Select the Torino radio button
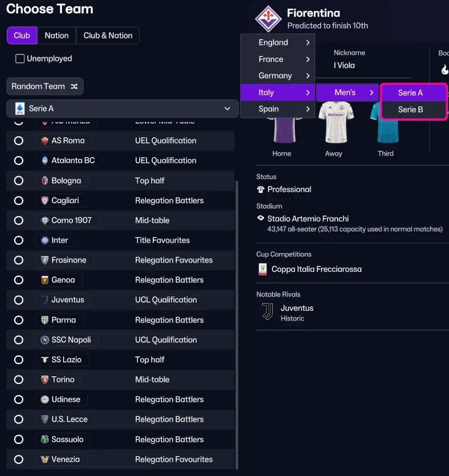449x476 pixels. tap(19, 380)
